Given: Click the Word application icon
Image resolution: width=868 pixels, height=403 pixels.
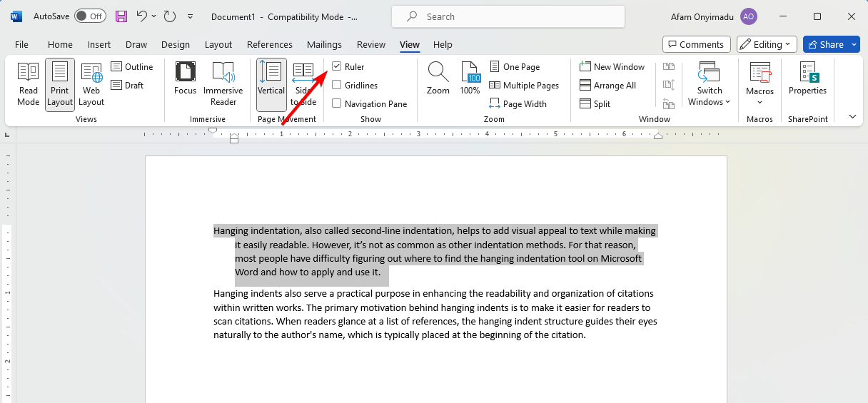Looking at the screenshot, I should click(x=16, y=16).
